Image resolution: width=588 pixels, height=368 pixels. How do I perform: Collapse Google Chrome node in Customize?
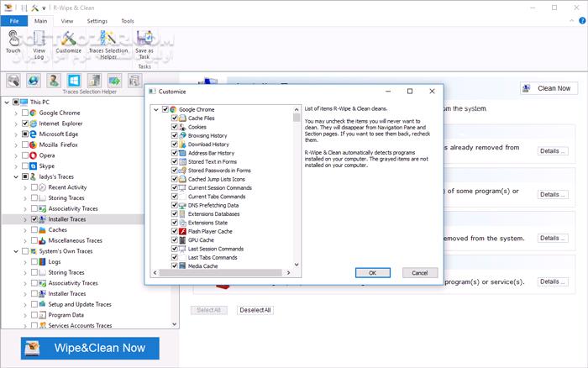[155, 109]
